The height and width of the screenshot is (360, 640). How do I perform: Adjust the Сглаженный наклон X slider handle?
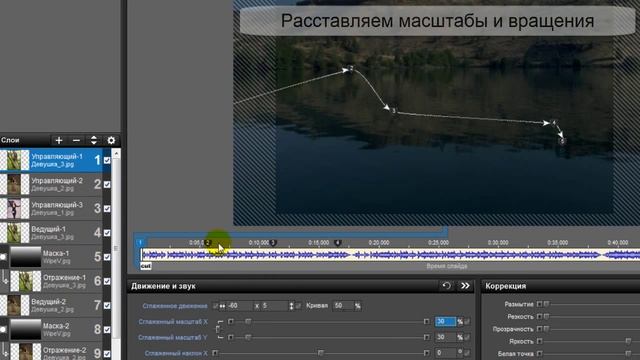click(x=321, y=353)
